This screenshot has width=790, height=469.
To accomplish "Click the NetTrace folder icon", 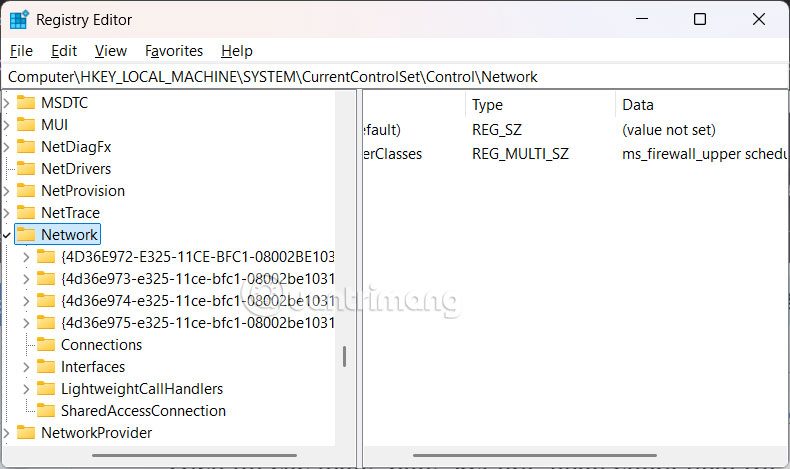I will point(26,213).
